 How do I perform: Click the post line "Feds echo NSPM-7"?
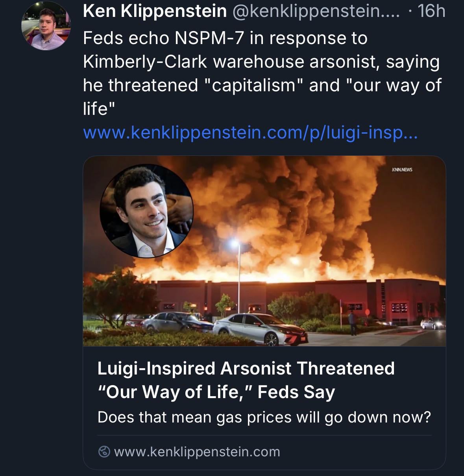pyautogui.click(x=225, y=38)
